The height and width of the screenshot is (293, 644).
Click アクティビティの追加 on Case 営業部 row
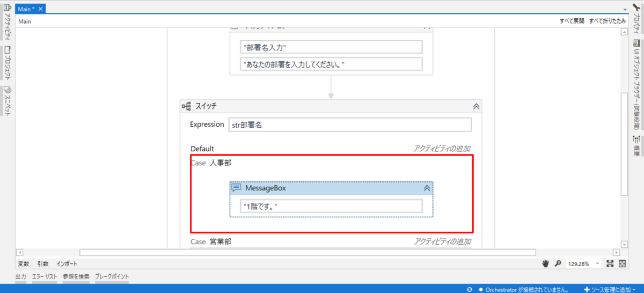click(442, 241)
